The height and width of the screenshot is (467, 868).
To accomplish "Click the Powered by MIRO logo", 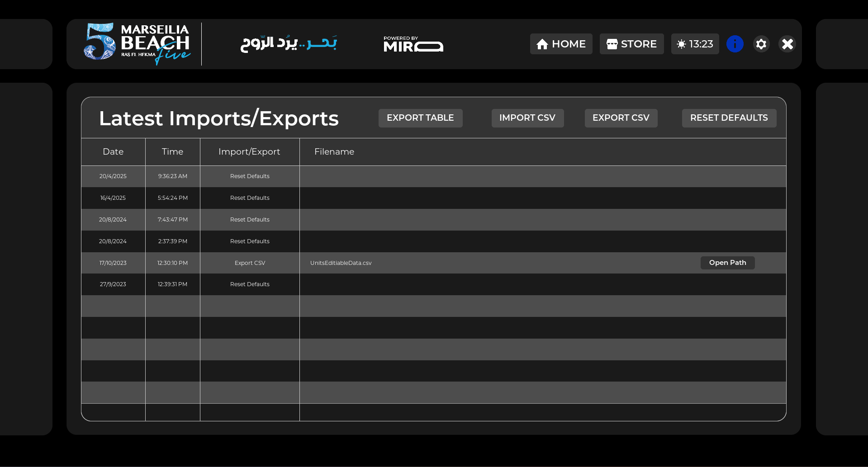I will coord(413,44).
